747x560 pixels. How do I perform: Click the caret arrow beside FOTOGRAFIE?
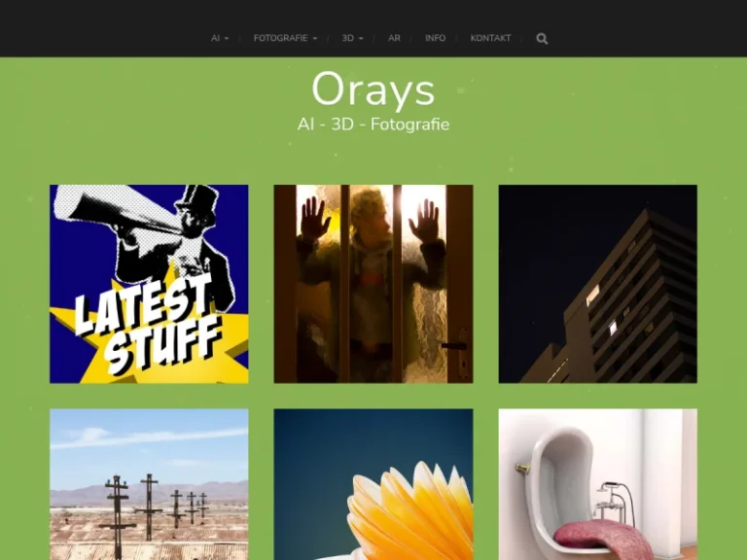pos(315,39)
